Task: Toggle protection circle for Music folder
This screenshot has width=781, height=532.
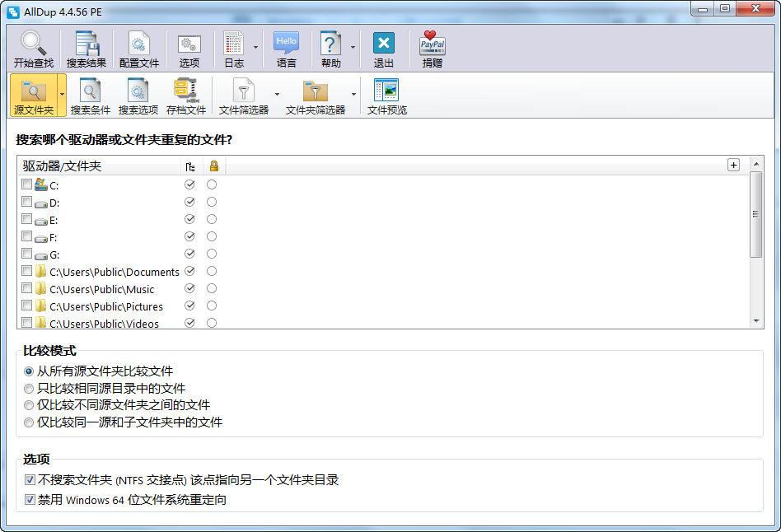Action: point(212,288)
